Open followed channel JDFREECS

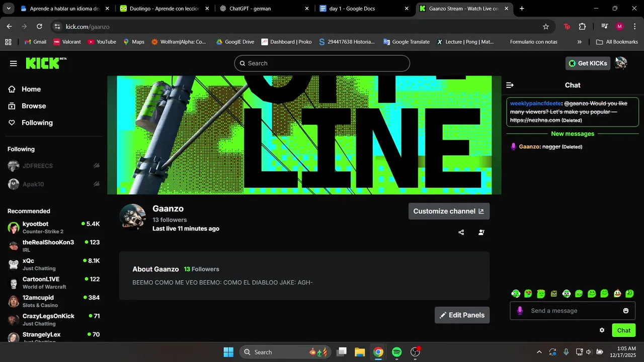point(53,166)
